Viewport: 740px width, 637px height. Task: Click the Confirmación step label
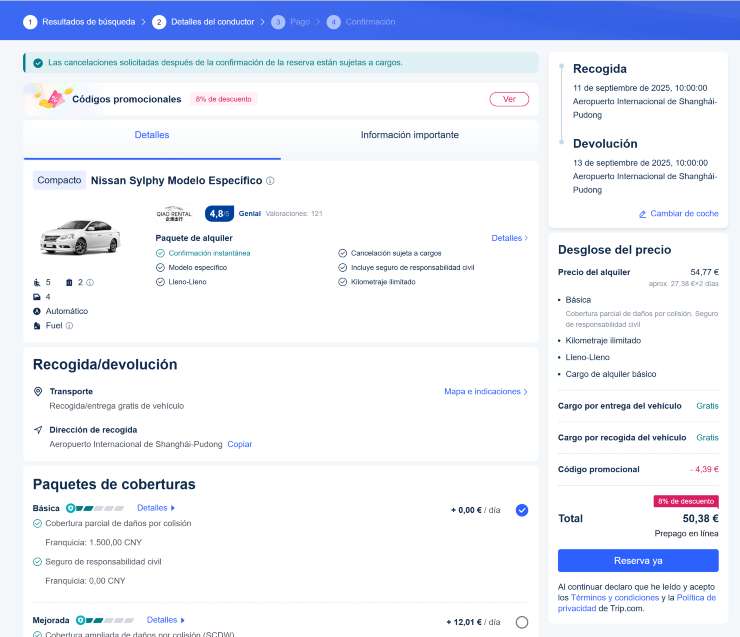tap(370, 22)
